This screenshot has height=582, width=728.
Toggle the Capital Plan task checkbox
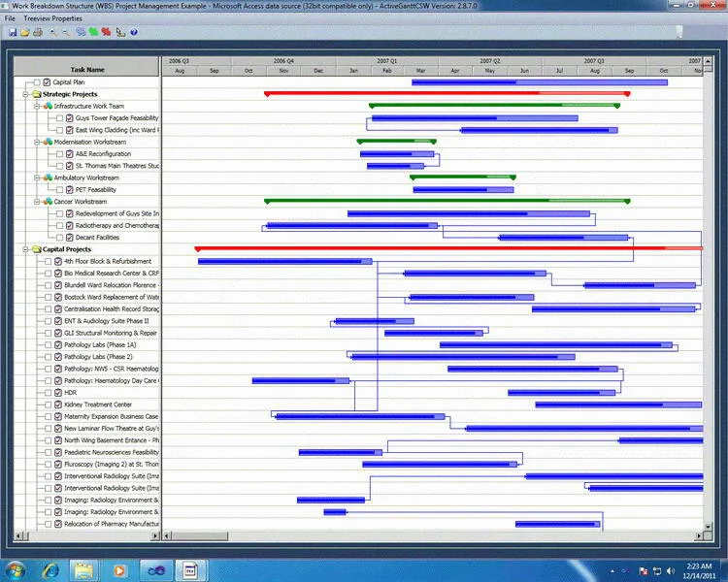pos(37,82)
